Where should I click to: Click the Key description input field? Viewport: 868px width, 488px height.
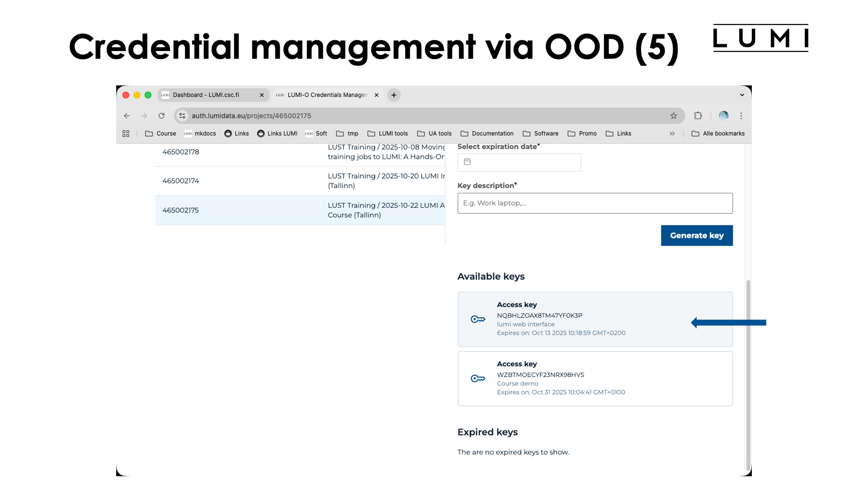point(594,203)
